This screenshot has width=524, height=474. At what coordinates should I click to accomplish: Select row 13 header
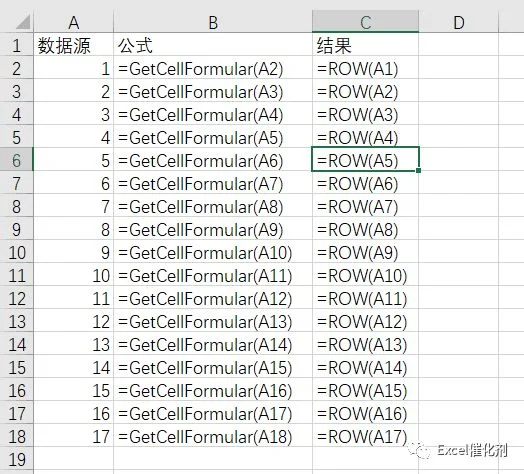click(17, 321)
